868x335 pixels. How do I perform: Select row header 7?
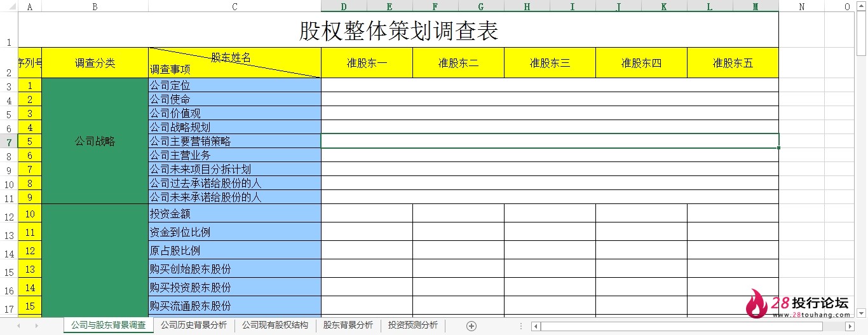click(9, 141)
